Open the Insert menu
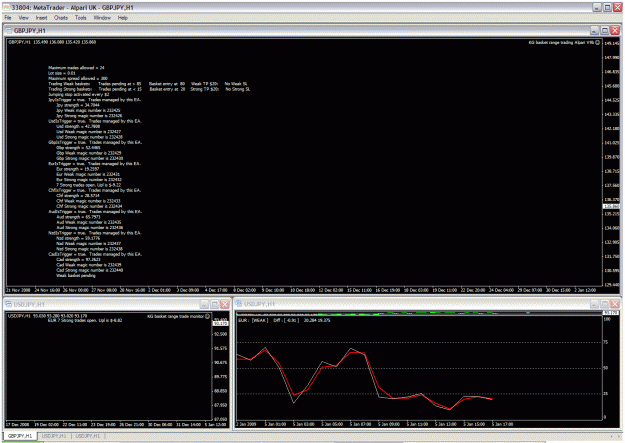This screenshot has width=625, height=443. [x=41, y=18]
